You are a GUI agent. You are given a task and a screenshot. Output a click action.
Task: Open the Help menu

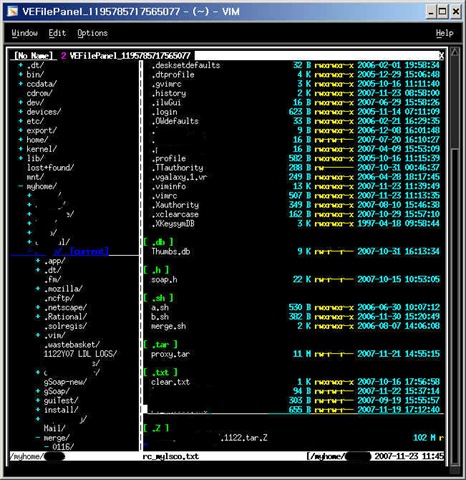click(445, 33)
